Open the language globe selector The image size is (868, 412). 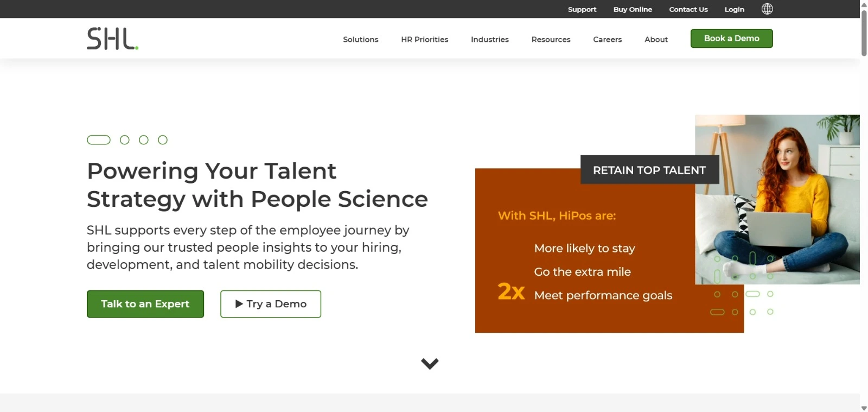(767, 9)
